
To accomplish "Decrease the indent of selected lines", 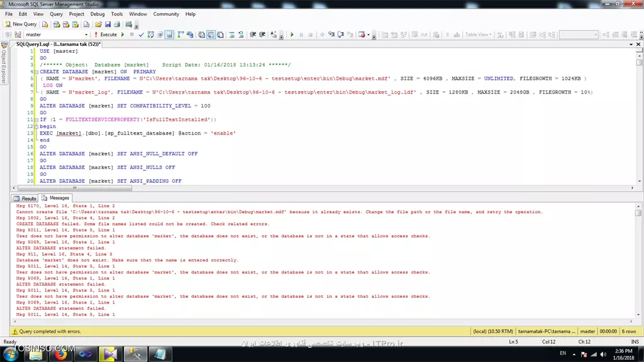I will (x=253, y=35).
